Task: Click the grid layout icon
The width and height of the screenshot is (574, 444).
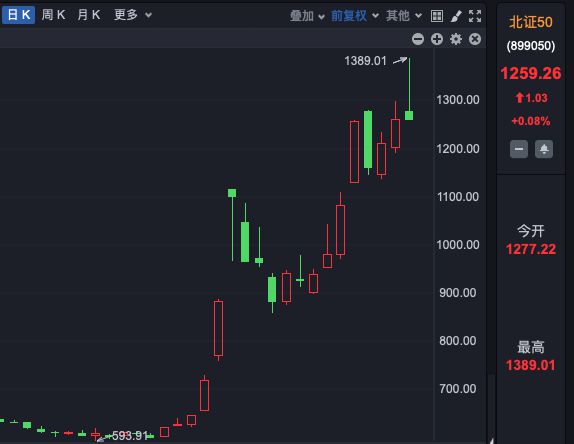Action: (437, 16)
